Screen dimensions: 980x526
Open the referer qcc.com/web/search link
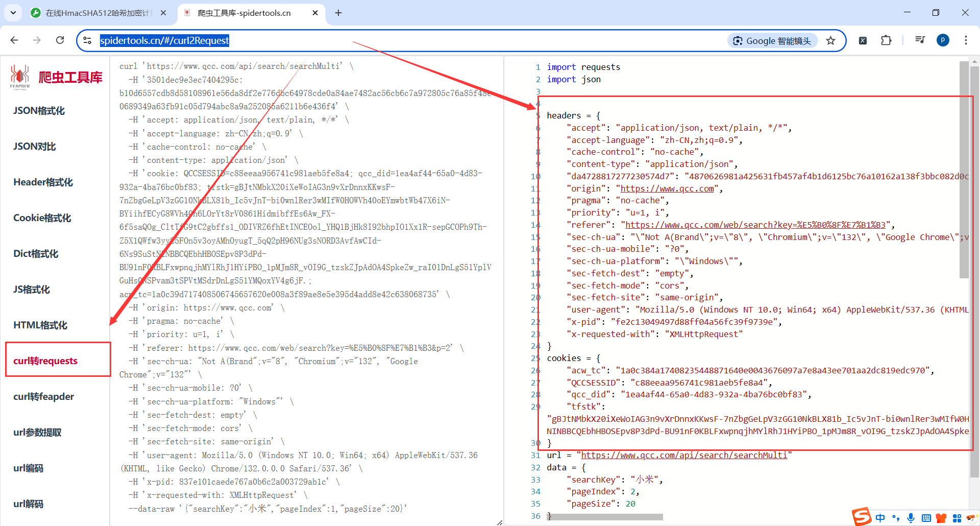(x=755, y=225)
